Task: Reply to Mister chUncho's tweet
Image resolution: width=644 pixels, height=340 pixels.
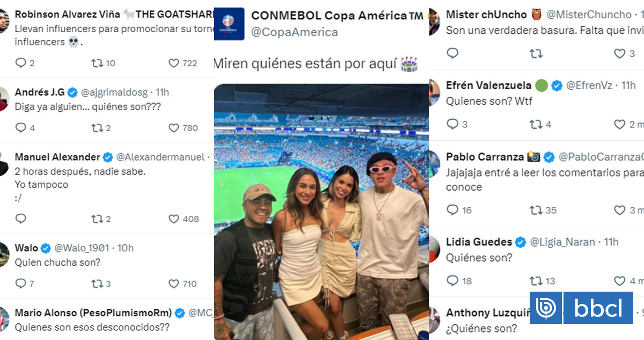Action: 452,53
